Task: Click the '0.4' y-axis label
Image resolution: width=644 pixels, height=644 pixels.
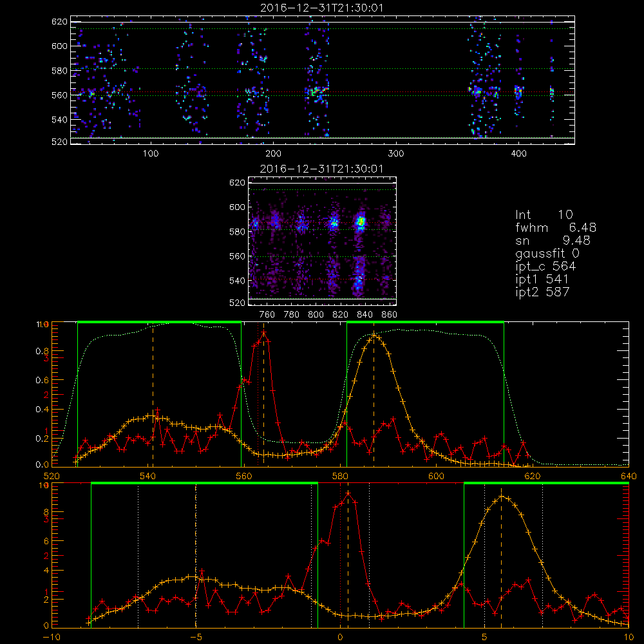Action: 42,410
